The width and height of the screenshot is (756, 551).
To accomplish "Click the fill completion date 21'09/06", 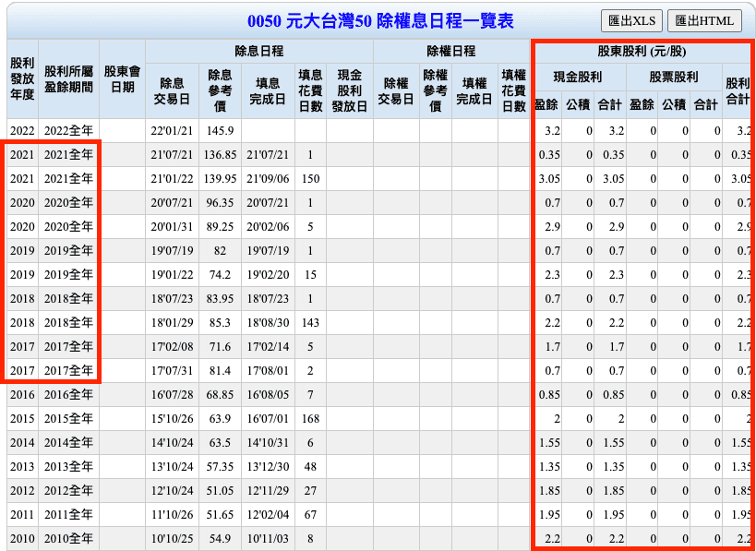I will (268, 179).
